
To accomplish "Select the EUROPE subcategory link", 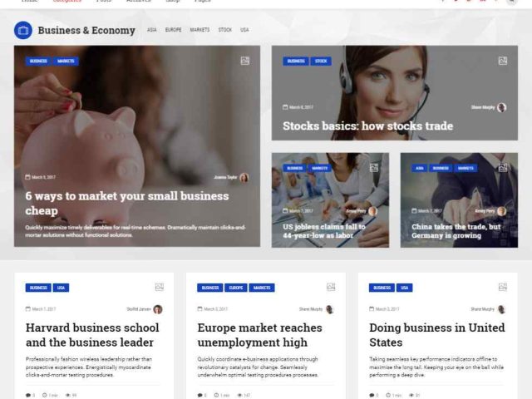I will (x=174, y=30).
